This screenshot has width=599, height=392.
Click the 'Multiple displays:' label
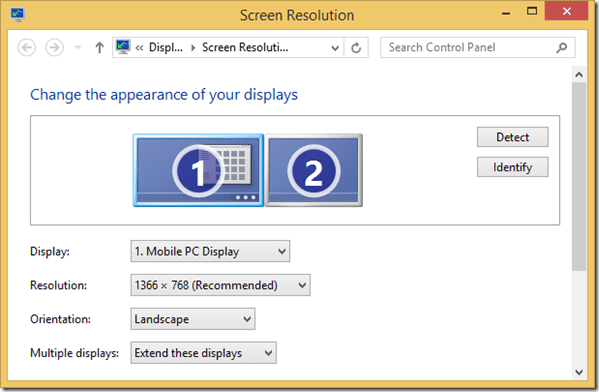74,353
